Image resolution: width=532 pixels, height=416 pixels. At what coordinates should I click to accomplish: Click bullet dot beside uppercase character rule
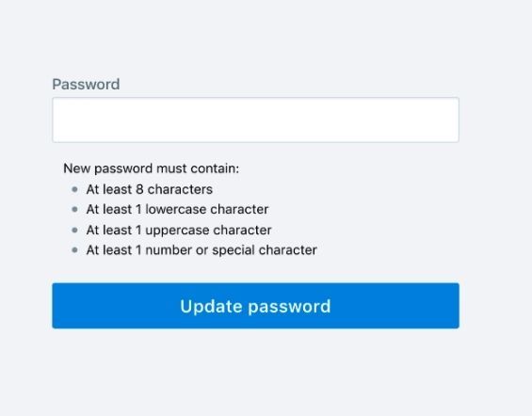pyautogui.click(x=75, y=230)
